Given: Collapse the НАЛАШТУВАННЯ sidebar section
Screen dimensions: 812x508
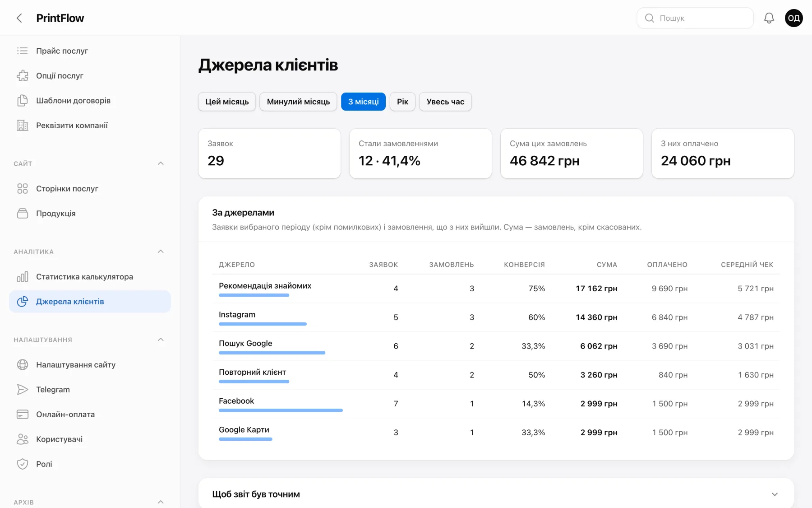Looking at the screenshot, I should (x=161, y=340).
